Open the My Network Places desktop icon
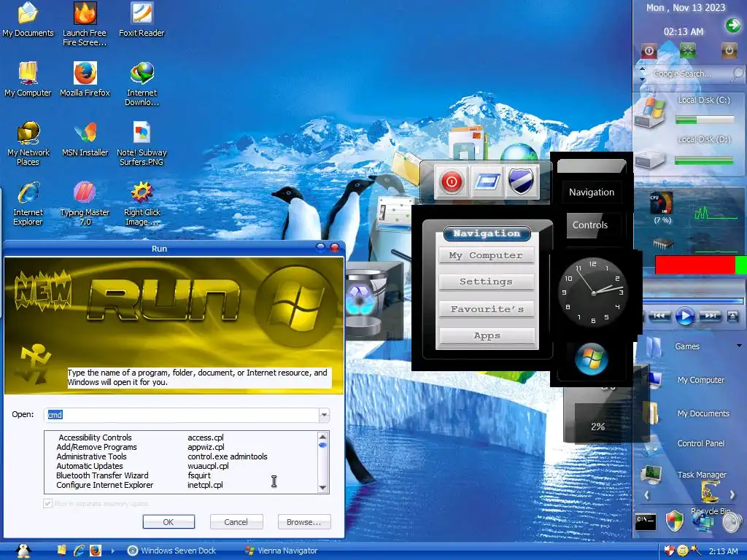This screenshot has height=560, width=747. tap(28, 144)
